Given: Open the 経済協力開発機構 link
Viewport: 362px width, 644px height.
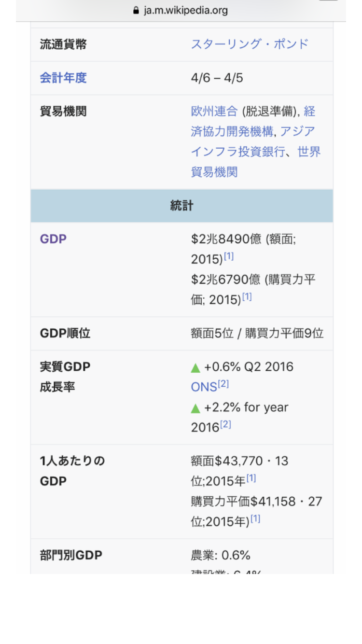Looking at the screenshot, I should coord(232,131).
